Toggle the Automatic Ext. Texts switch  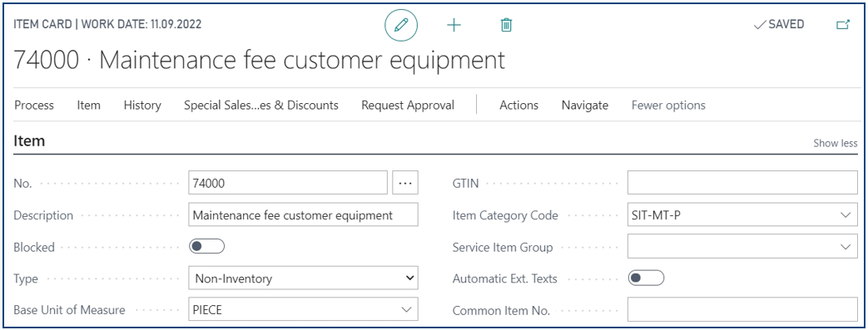646,278
